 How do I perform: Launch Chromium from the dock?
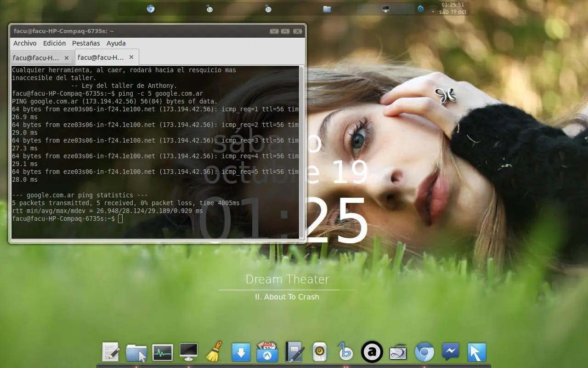click(x=424, y=352)
